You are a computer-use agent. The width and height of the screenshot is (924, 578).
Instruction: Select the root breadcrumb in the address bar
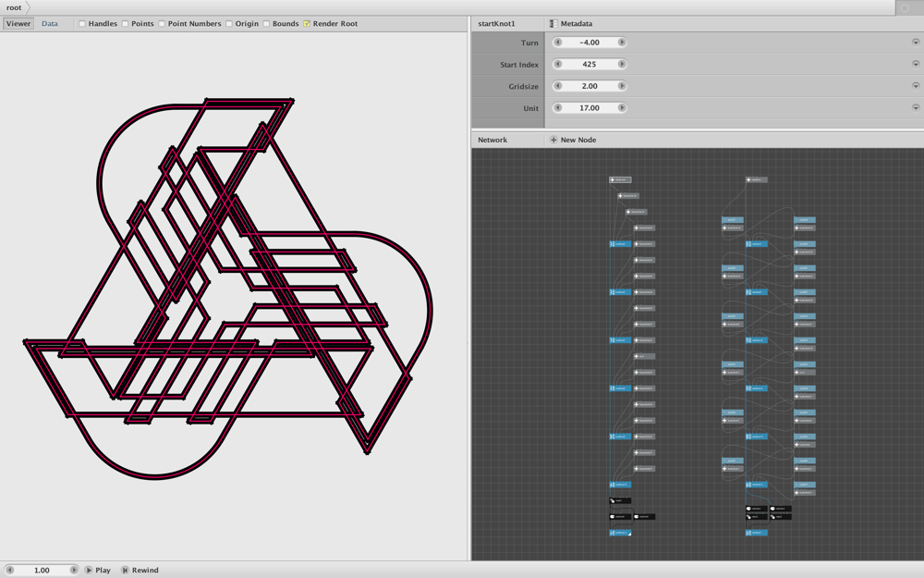(14, 7)
